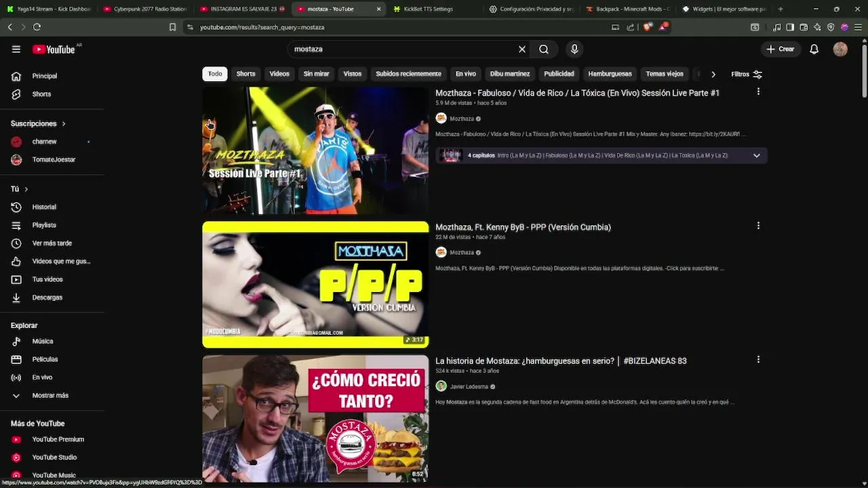Select the Sin mirar filter chip
Viewport: 868px width, 488px height.
click(316, 74)
